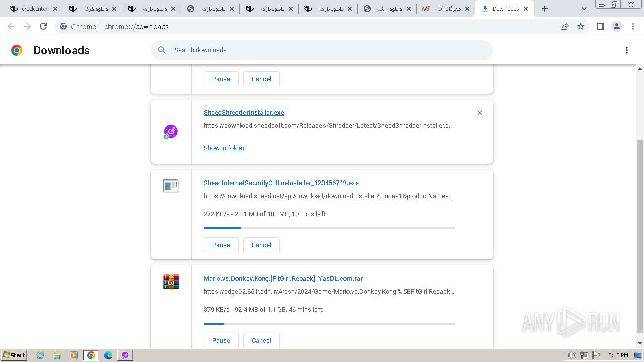Screen dimensions: 644x362
Task: Click the Mario.vs.Donkey.Kong rar archive icon
Action: 171,281
